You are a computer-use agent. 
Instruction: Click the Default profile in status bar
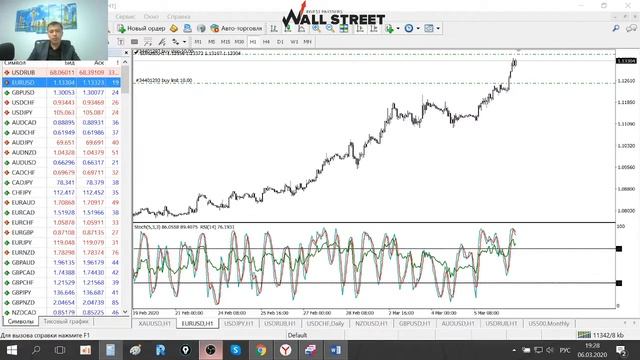(x=297, y=335)
